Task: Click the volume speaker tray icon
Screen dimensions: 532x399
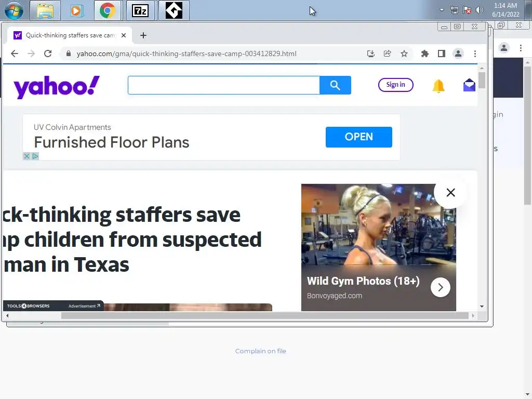Action: point(480,10)
